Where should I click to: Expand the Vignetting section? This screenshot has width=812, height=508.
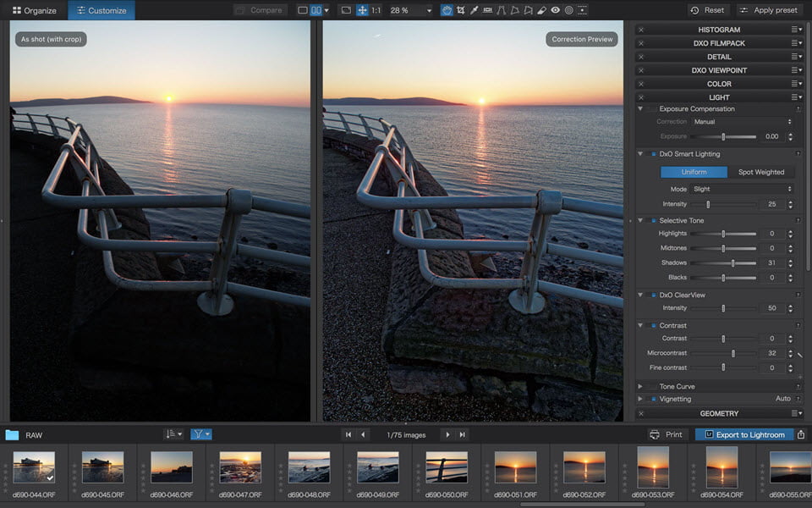pos(640,399)
